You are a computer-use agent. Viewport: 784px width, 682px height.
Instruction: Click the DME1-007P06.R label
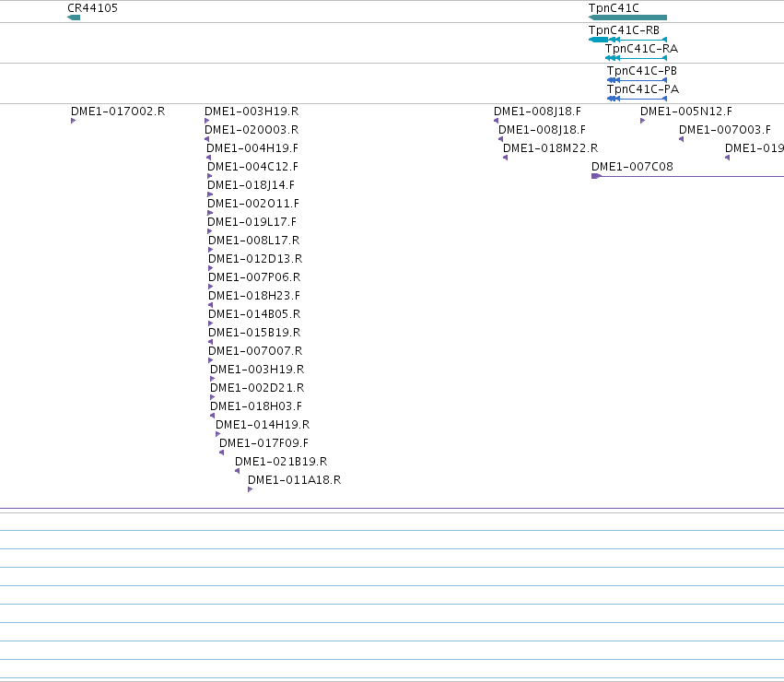point(254,277)
